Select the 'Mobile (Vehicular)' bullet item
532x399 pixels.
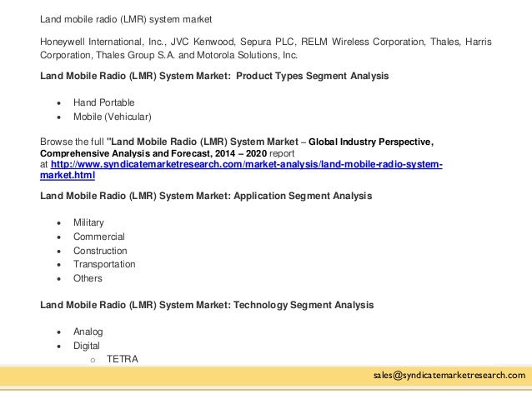click(113, 117)
